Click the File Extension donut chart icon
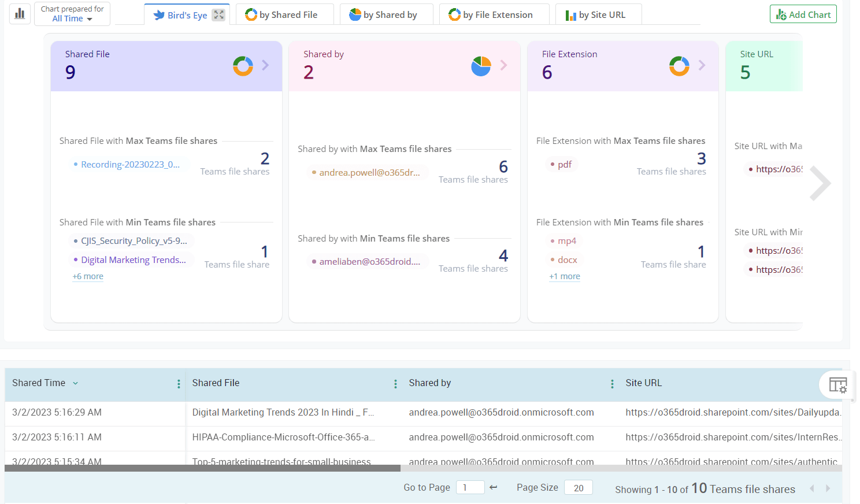This screenshot has height=504, width=860. click(x=679, y=66)
